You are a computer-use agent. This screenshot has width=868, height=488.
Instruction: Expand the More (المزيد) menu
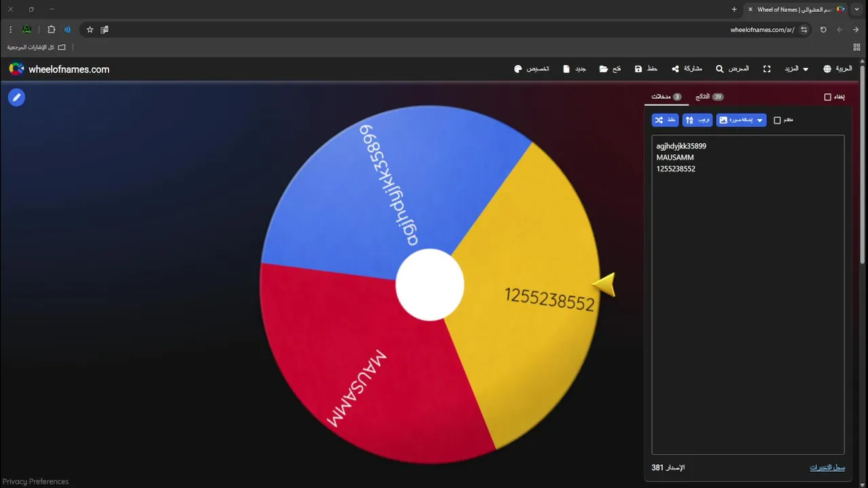click(x=796, y=69)
